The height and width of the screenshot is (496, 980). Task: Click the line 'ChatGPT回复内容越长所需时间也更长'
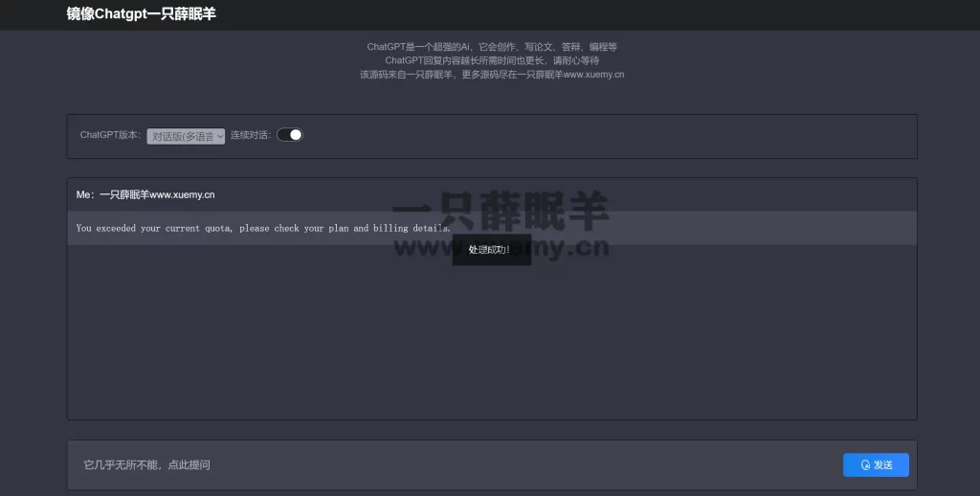click(x=492, y=60)
